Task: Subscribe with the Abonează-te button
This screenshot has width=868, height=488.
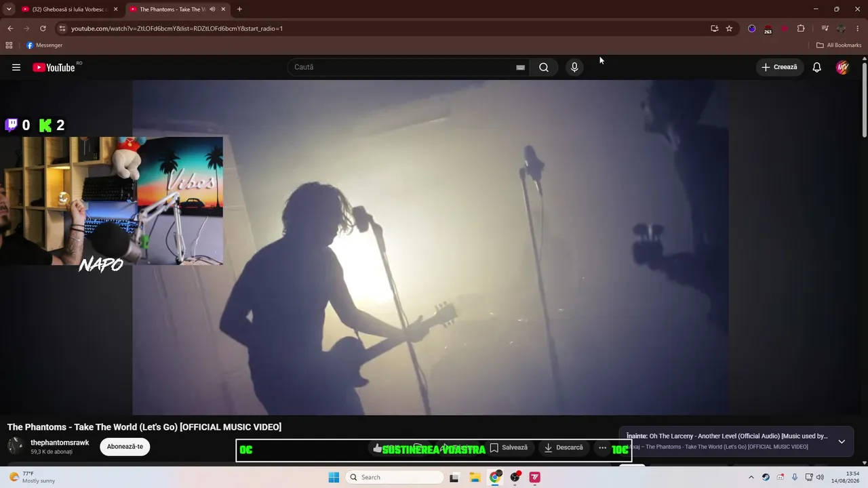Action: 125,447
